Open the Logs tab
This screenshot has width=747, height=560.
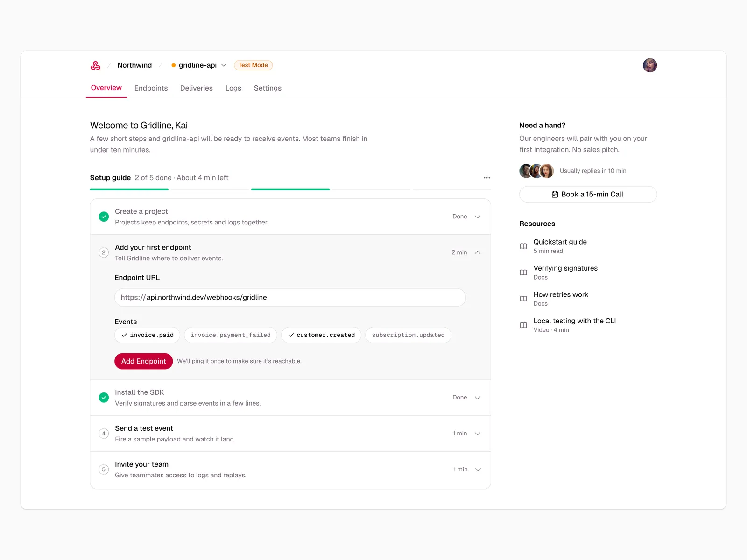[x=233, y=88]
